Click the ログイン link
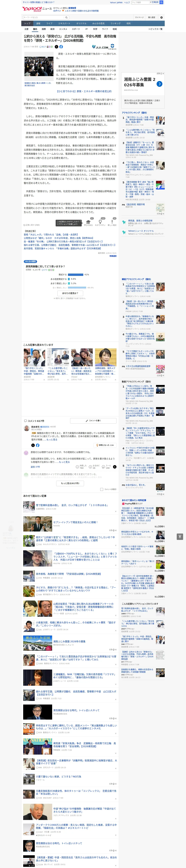This screenshot has width=186, height=868. [x=57, y=11]
